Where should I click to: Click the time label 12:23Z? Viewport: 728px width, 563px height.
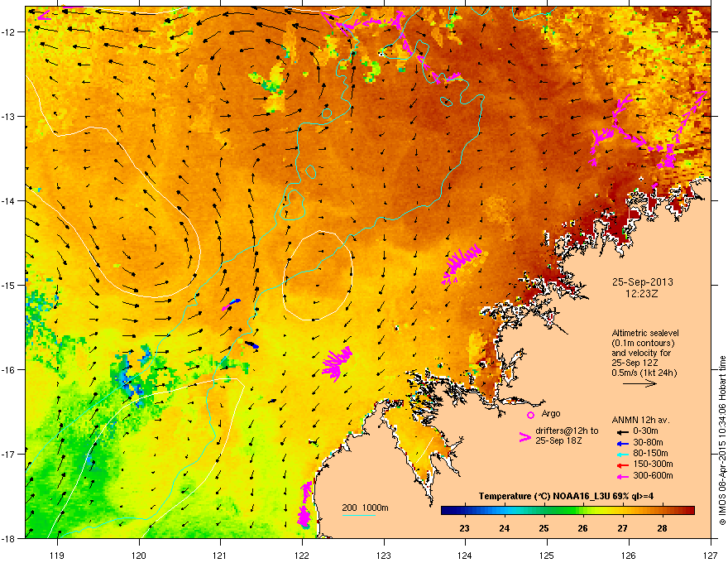pos(642,294)
